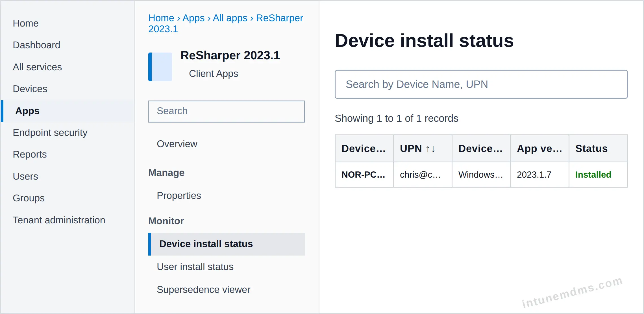Go to All services

[x=37, y=67]
